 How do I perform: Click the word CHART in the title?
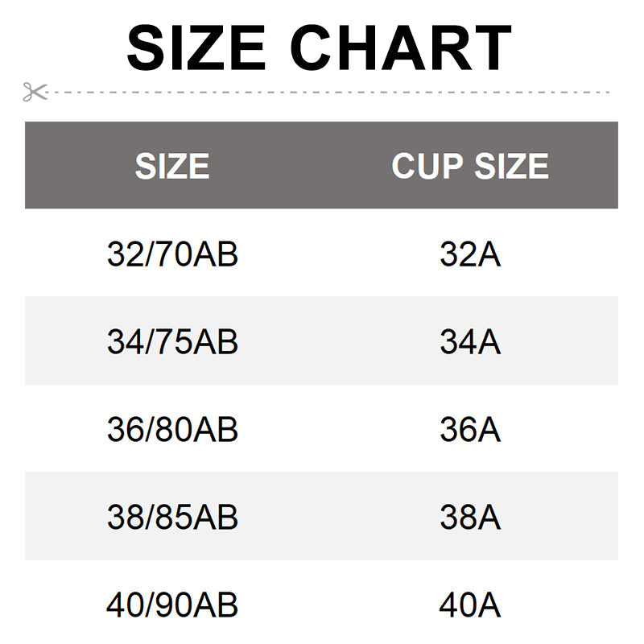400,48
